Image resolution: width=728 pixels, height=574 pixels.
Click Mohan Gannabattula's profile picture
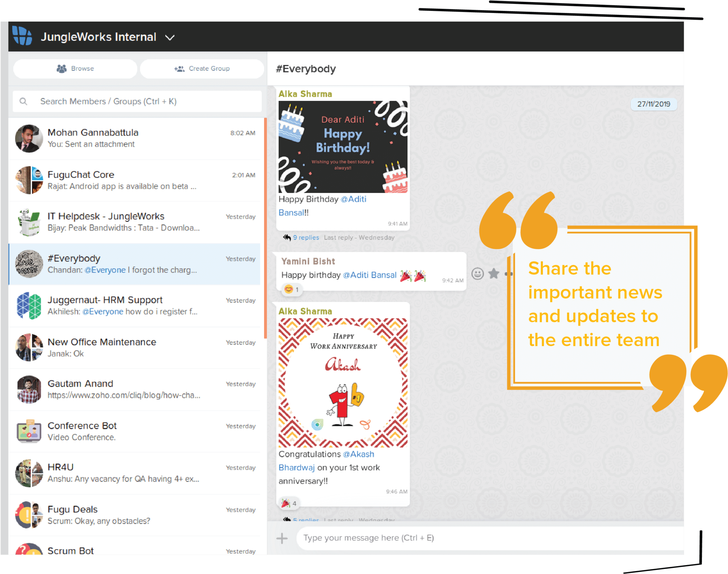pos(29,138)
